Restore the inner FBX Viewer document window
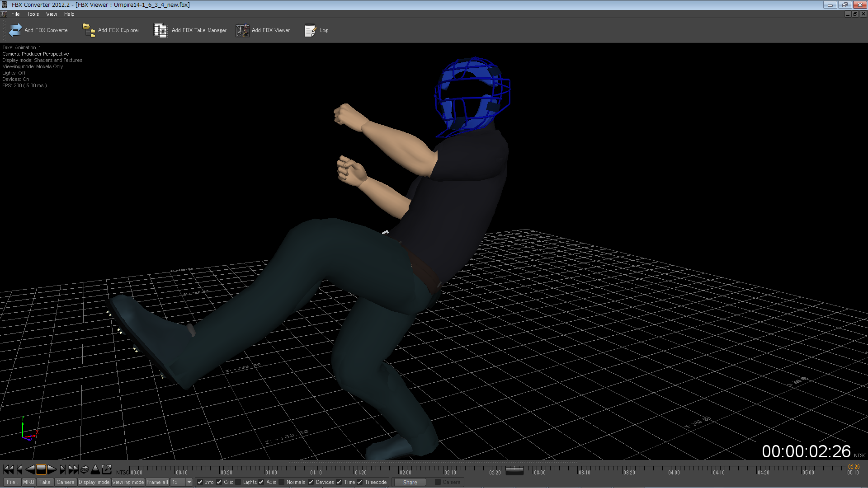The width and height of the screenshot is (868, 488). (855, 14)
